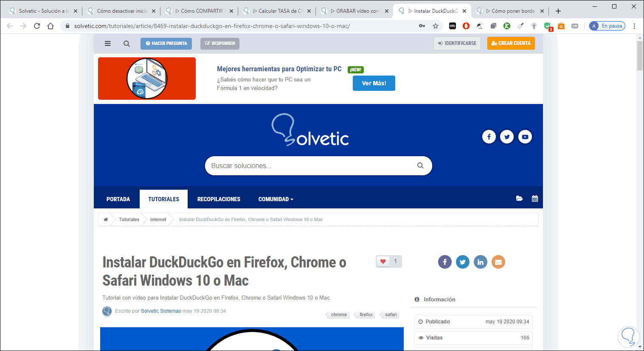Image resolution: width=644 pixels, height=351 pixels.
Task: Switch to the GRABAR vídeo tab
Action: pyautogui.click(x=354, y=11)
